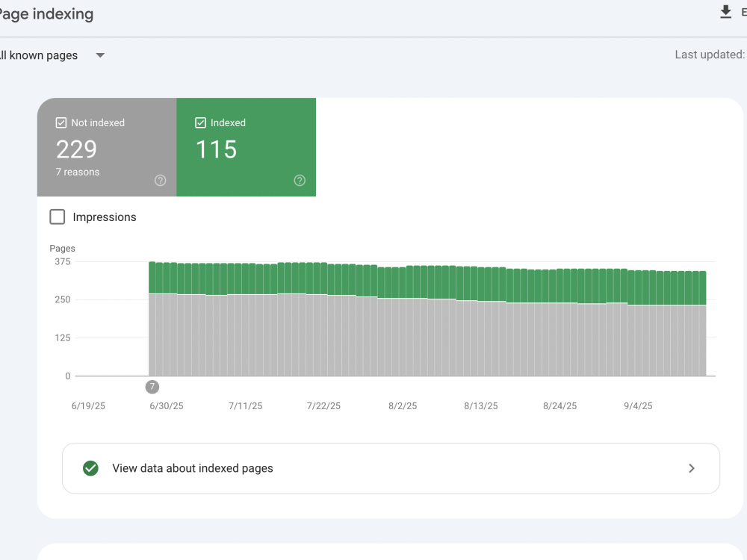Open help icon on Not indexed card
The image size is (747, 560).
(160, 181)
